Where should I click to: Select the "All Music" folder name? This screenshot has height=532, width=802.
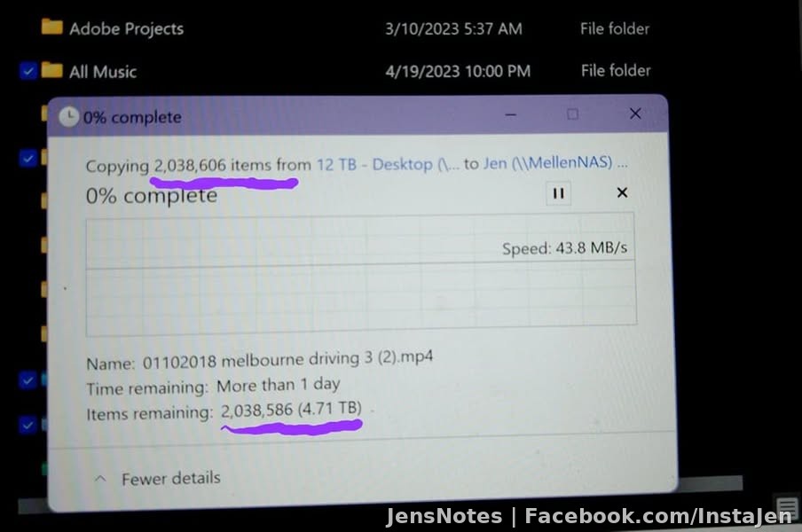pyautogui.click(x=103, y=72)
